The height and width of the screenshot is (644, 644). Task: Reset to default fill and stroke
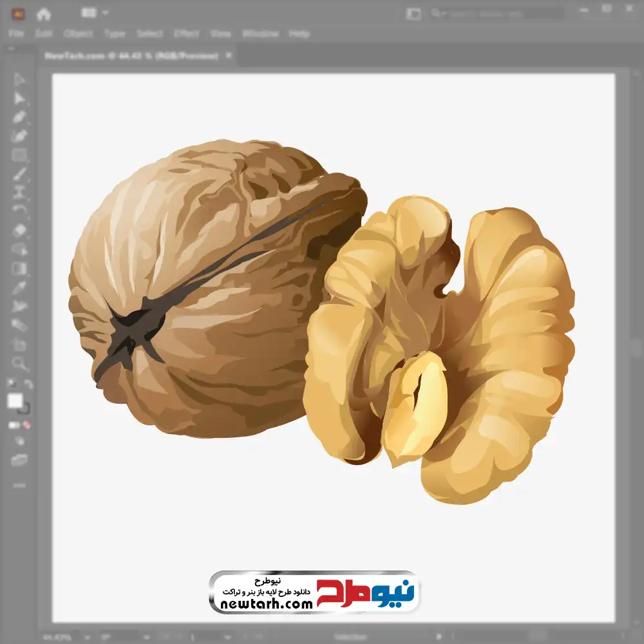tap(12, 384)
